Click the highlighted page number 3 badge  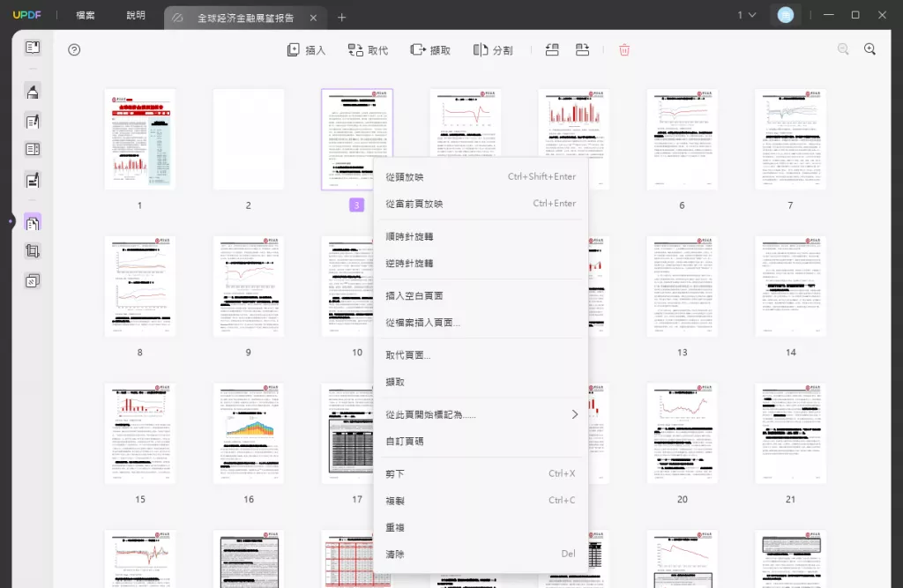[x=356, y=205]
